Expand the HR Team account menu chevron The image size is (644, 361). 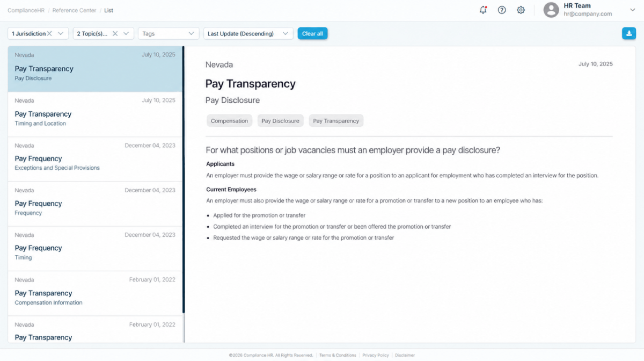(632, 10)
